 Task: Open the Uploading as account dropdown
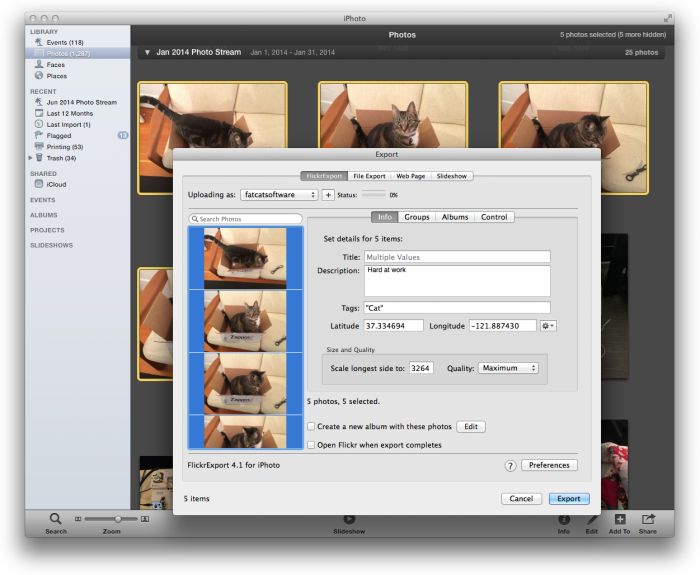coord(279,195)
